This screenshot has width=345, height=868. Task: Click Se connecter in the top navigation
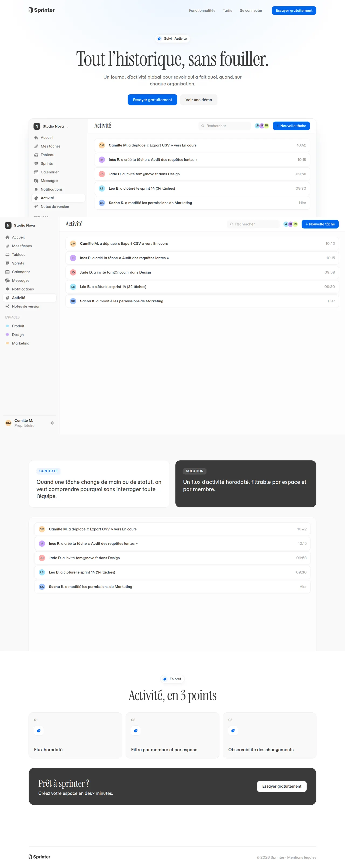pyautogui.click(x=251, y=11)
